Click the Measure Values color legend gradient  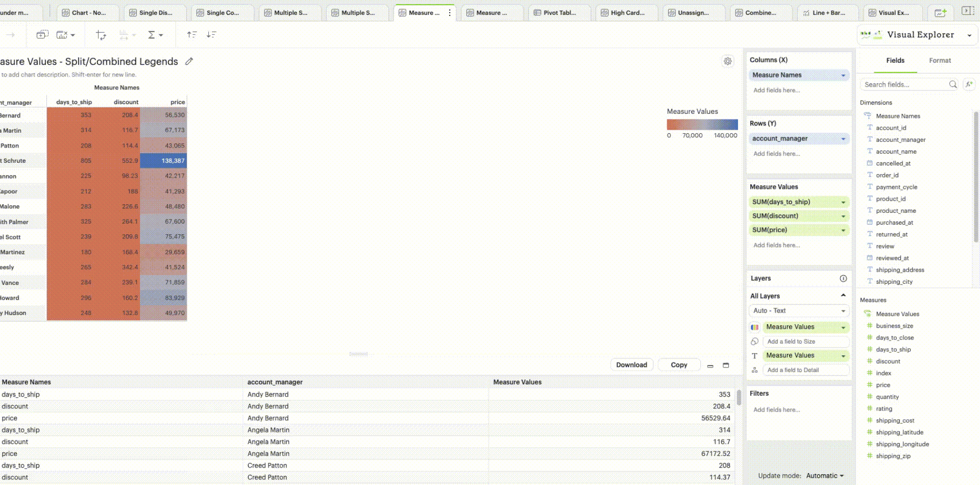tap(702, 124)
